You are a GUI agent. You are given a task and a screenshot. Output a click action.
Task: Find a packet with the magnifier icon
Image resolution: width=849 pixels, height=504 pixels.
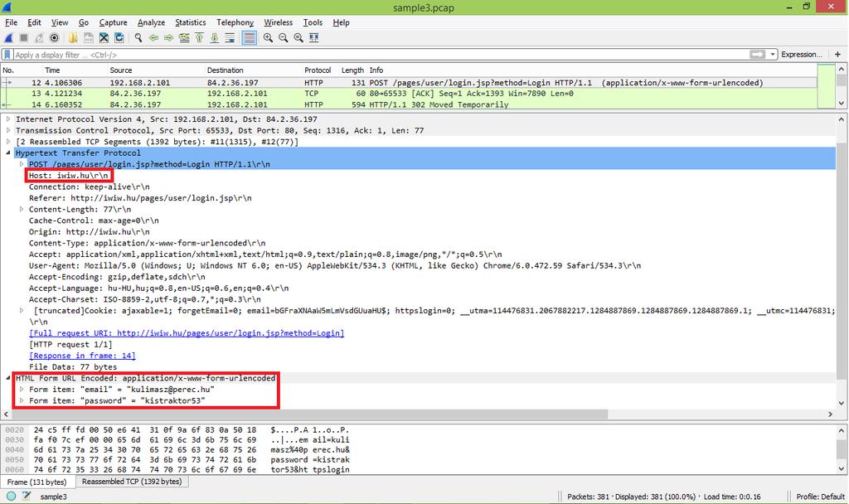click(138, 38)
